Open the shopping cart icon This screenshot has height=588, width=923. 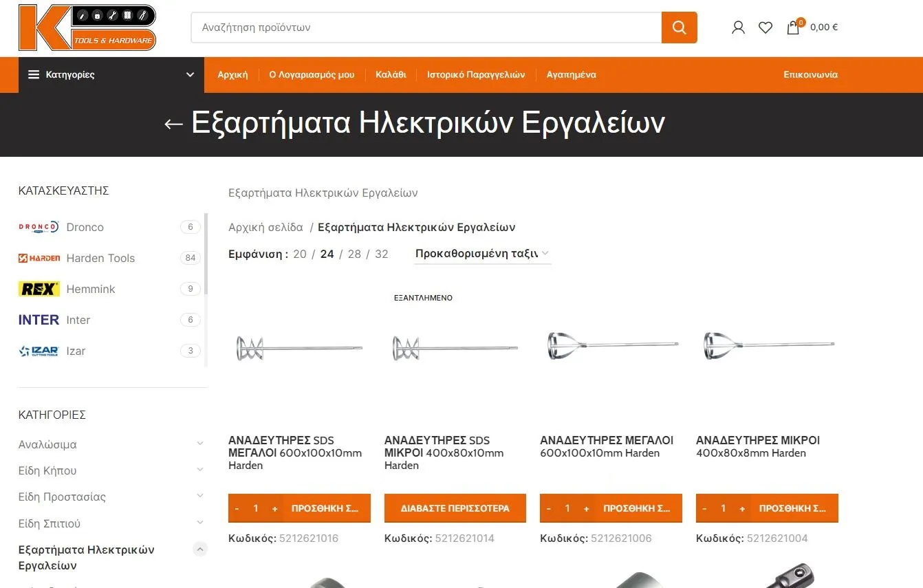(x=793, y=28)
